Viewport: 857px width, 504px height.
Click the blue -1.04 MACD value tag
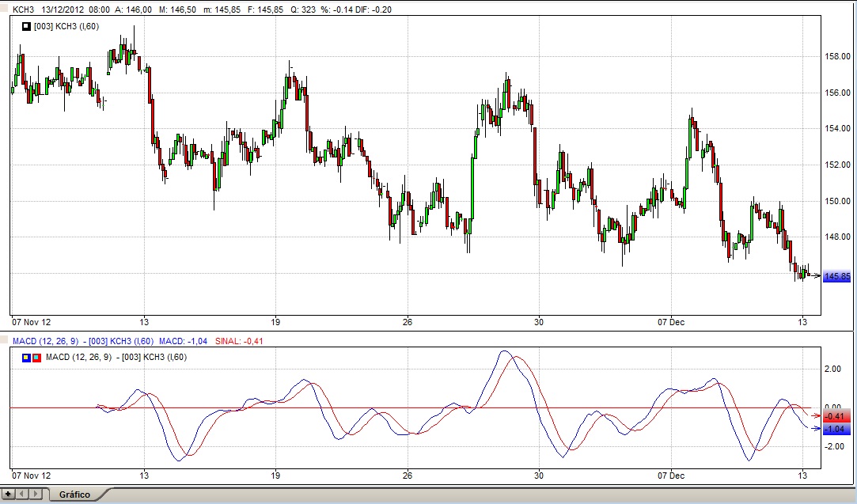pyautogui.click(x=836, y=429)
